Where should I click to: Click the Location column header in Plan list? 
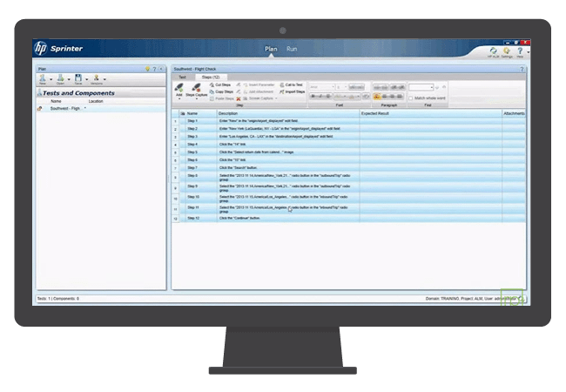(96, 101)
